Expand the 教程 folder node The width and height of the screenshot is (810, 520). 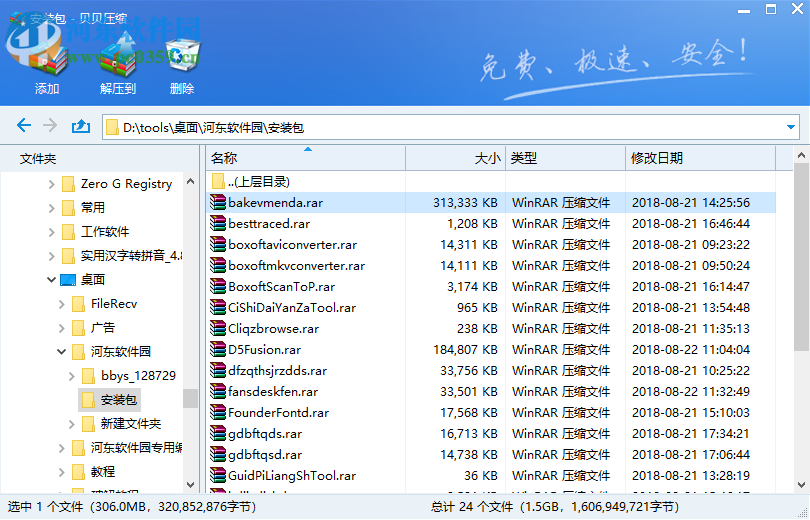coord(61,472)
